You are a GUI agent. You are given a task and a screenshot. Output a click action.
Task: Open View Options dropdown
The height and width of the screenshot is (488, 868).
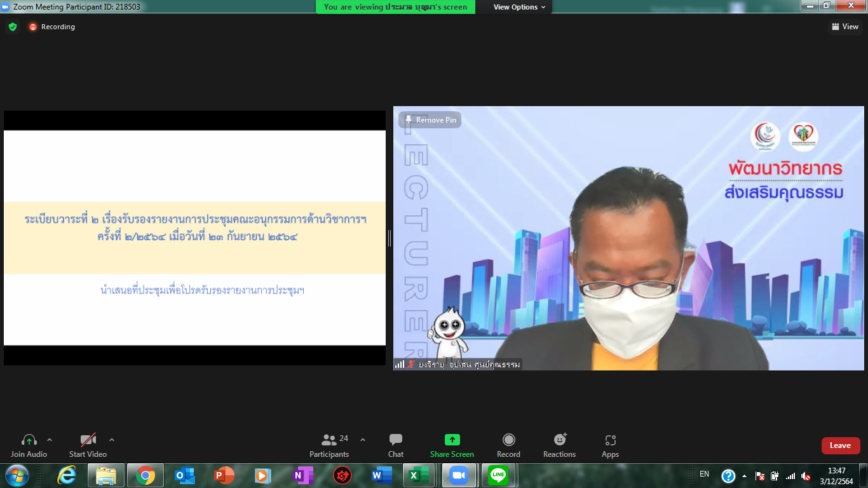coord(520,7)
